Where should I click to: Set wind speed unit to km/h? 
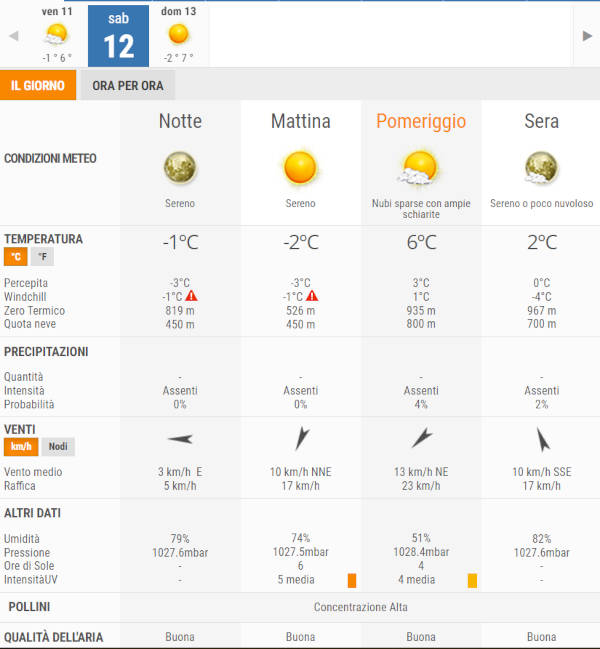tap(21, 447)
